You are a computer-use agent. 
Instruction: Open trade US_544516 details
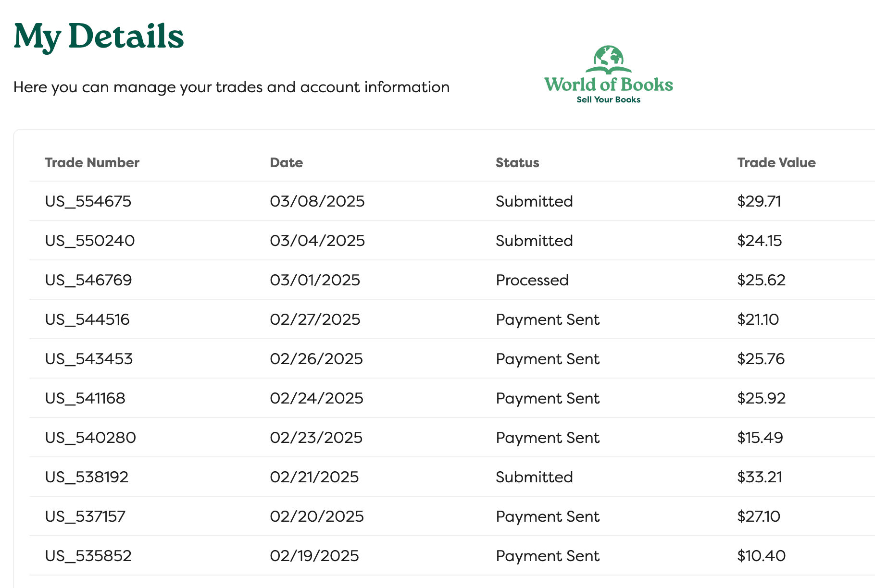tap(87, 319)
